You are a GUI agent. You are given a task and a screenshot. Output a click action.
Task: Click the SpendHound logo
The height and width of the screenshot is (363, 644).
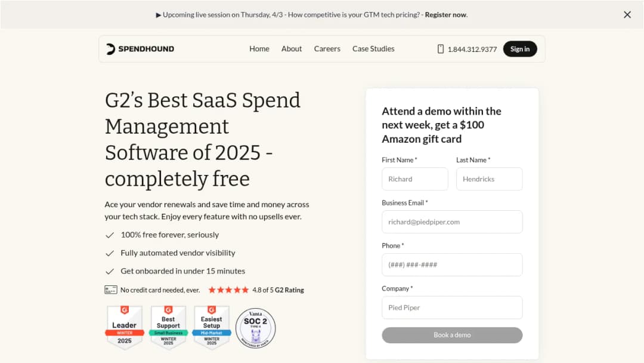click(x=140, y=49)
